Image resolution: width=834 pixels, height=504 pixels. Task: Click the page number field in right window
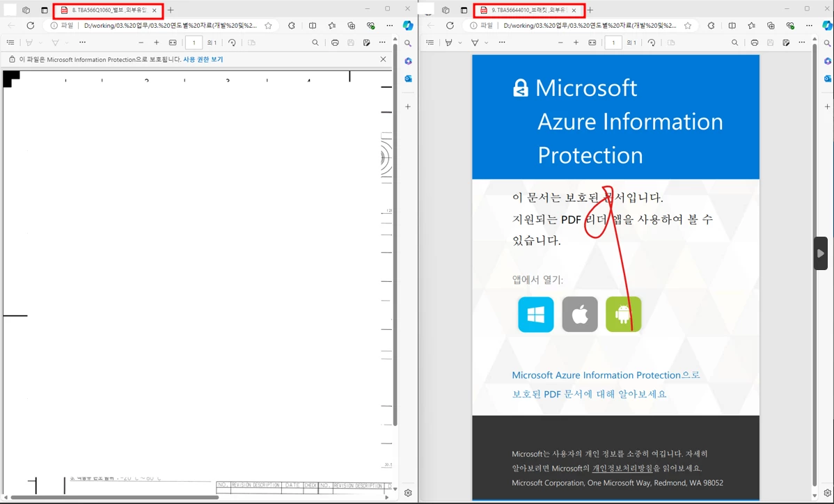coord(613,42)
